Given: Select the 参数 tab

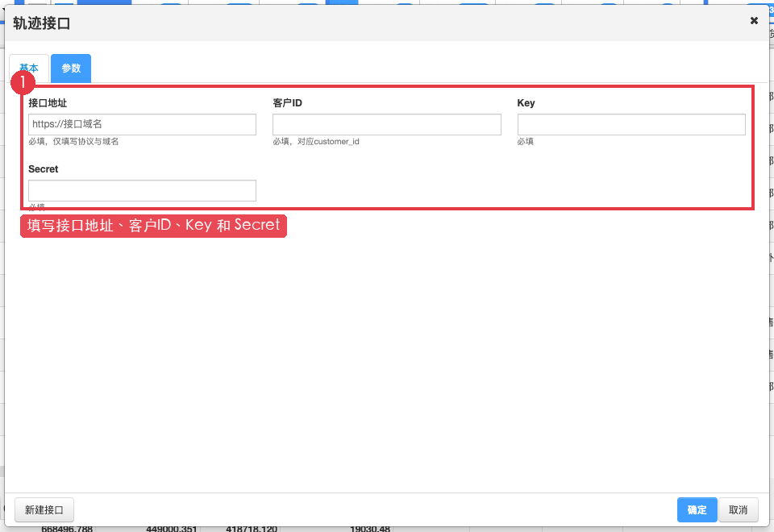Looking at the screenshot, I should click(71, 68).
